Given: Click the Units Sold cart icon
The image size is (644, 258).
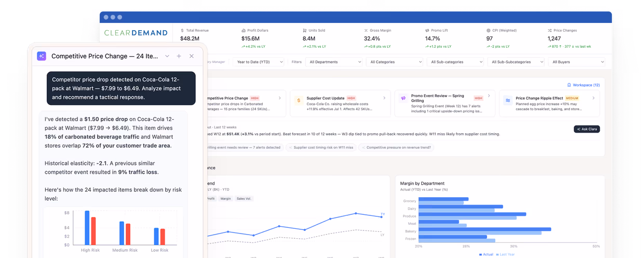Looking at the screenshot, I should 305,31.
